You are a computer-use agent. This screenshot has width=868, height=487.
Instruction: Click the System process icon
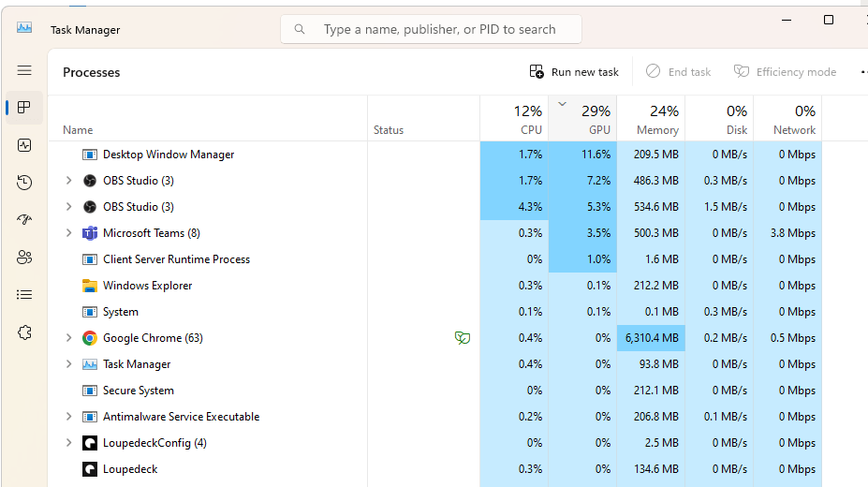(x=90, y=312)
